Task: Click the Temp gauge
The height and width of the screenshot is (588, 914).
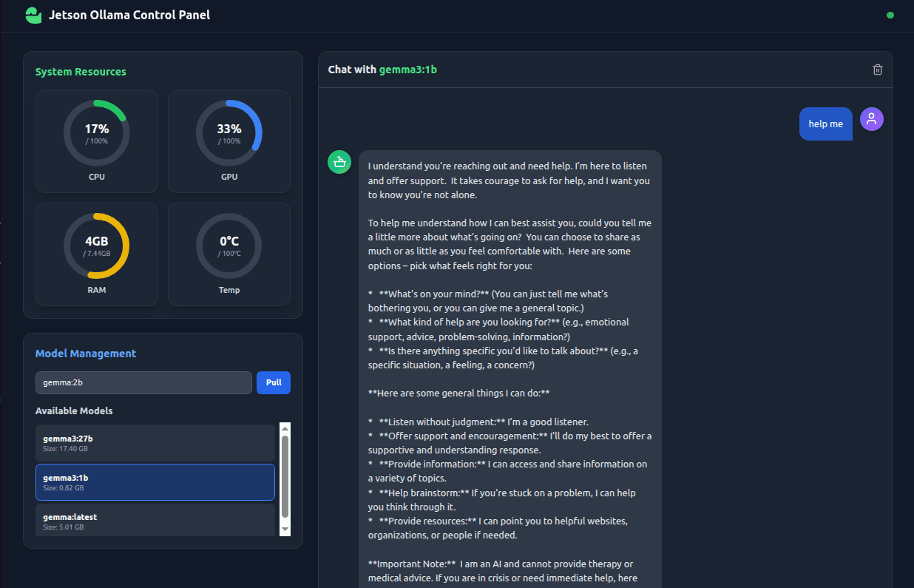Action: click(x=229, y=246)
